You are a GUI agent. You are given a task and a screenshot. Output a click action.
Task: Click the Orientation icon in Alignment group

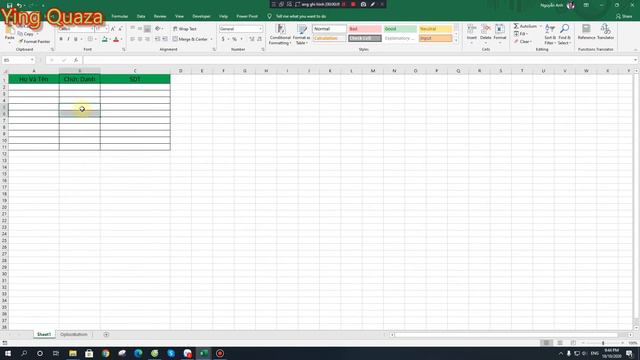(x=158, y=29)
